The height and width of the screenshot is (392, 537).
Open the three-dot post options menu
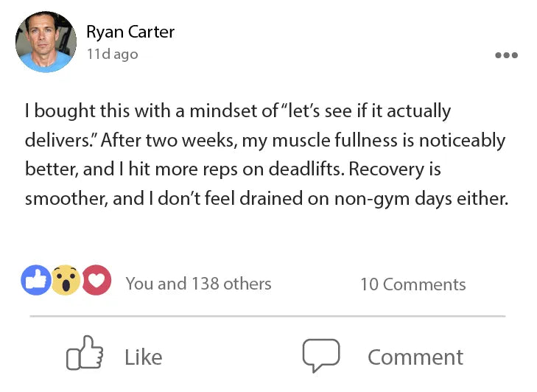(x=506, y=55)
